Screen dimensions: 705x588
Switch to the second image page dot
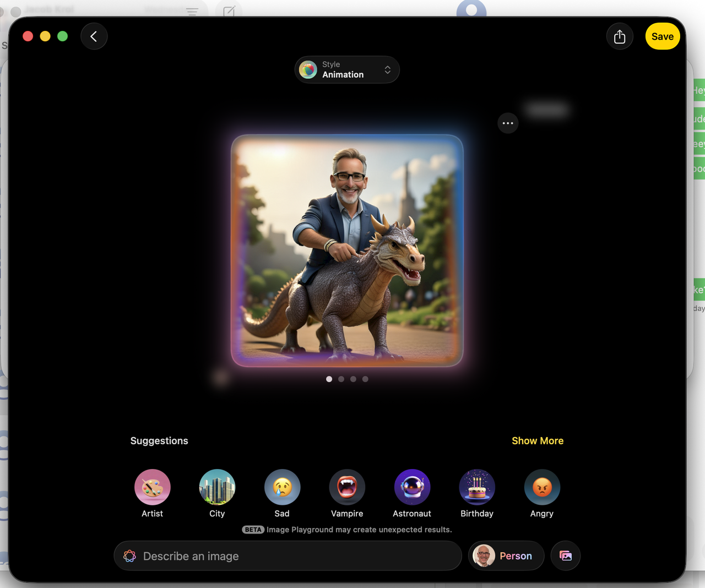(341, 379)
